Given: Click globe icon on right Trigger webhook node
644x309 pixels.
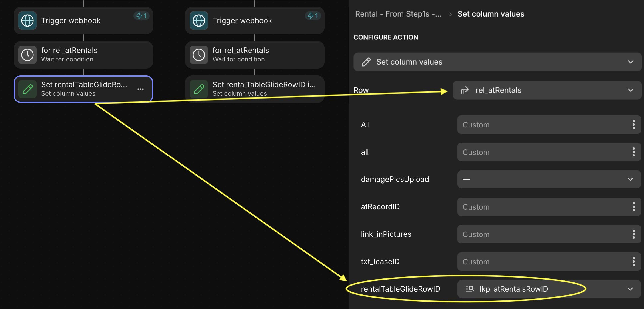Looking at the screenshot, I should coord(199,21).
